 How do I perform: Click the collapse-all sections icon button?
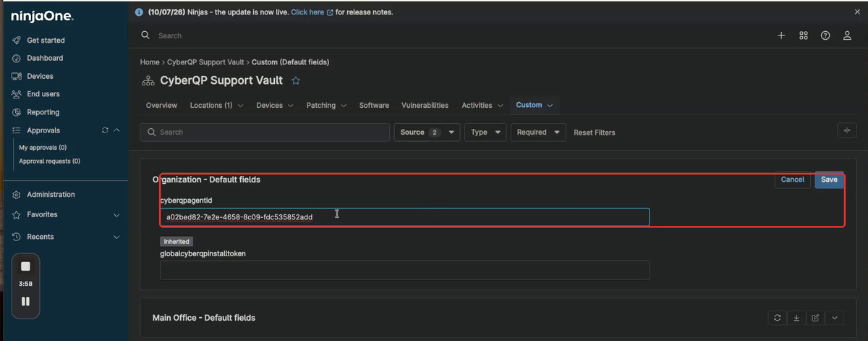coord(846,130)
